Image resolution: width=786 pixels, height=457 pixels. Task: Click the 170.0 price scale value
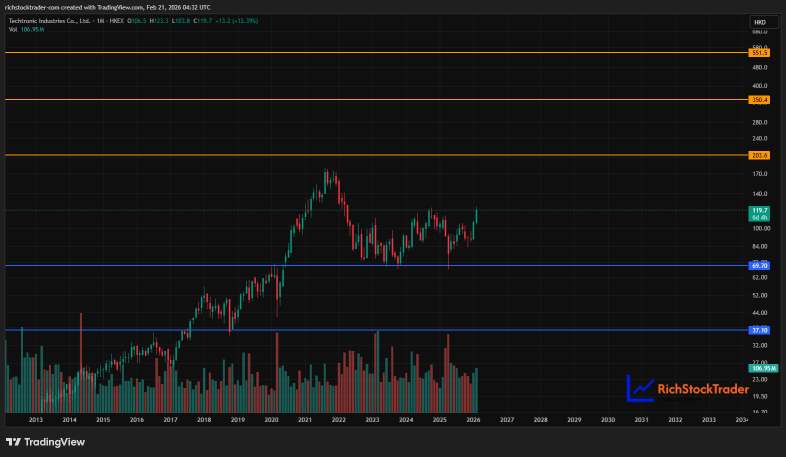pos(760,174)
